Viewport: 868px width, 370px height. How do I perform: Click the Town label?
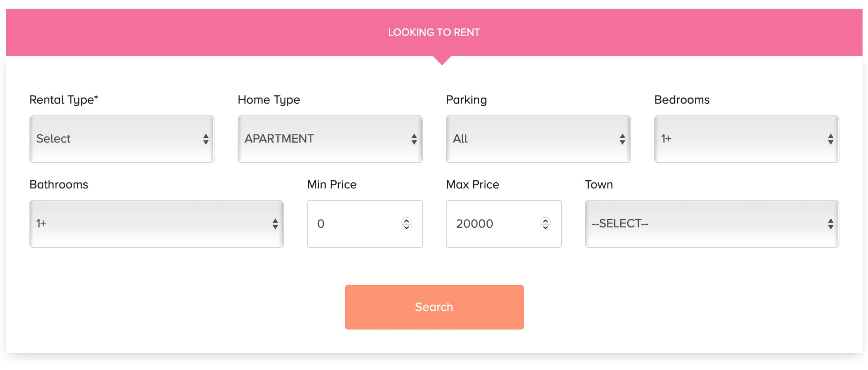point(599,185)
